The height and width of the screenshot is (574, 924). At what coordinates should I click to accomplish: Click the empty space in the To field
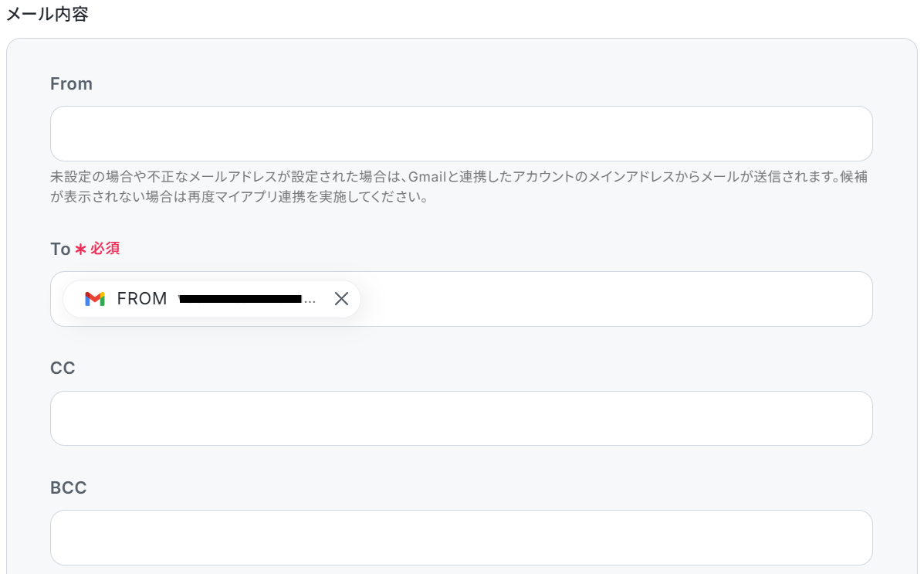(x=616, y=299)
